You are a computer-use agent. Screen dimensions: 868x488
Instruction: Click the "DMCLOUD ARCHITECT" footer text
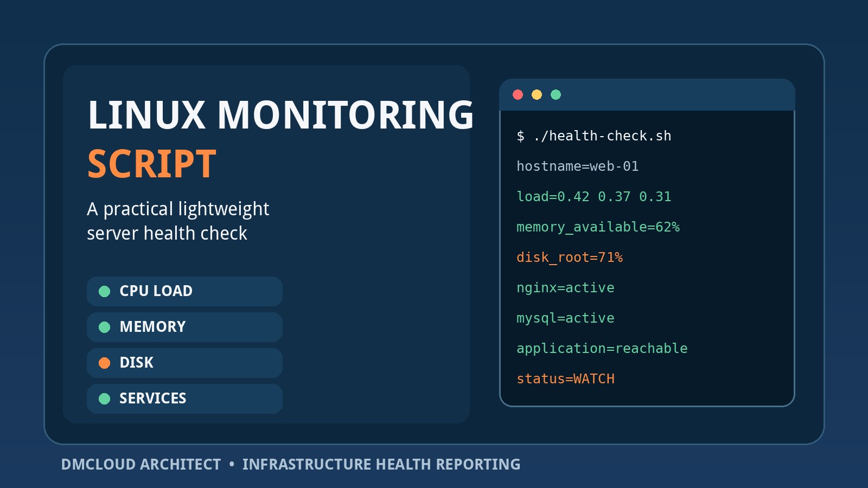click(x=141, y=465)
